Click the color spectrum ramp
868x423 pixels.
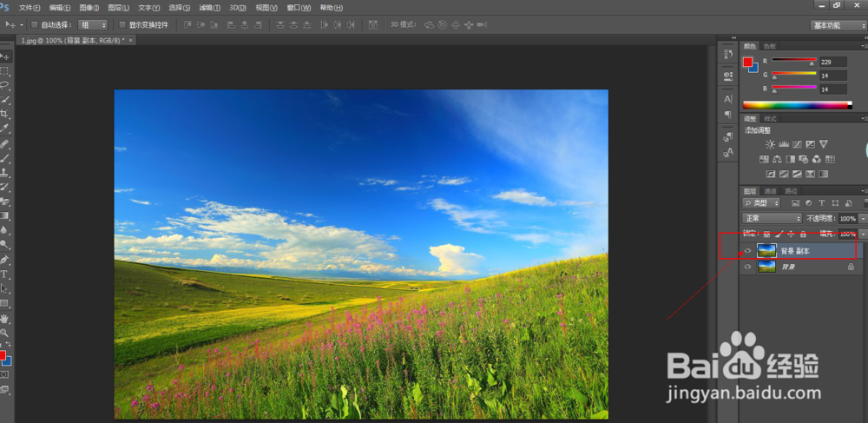pyautogui.click(x=797, y=105)
